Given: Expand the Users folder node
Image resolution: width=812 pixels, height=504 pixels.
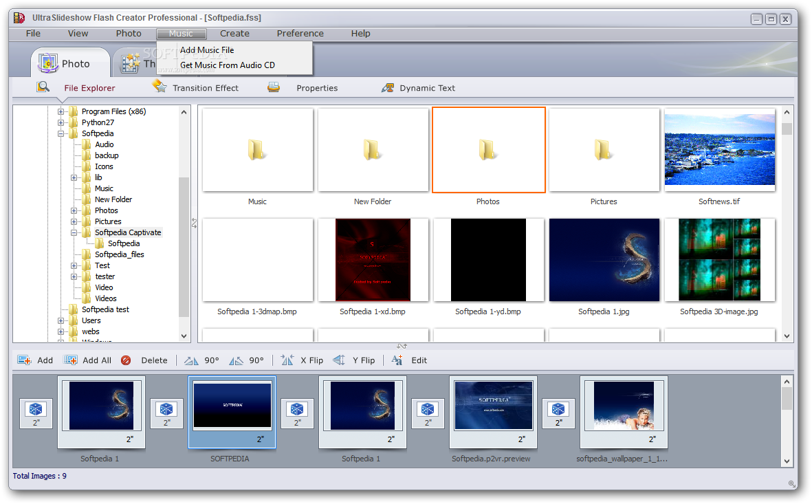Looking at the screenshot, I should [x=61, y=320].
